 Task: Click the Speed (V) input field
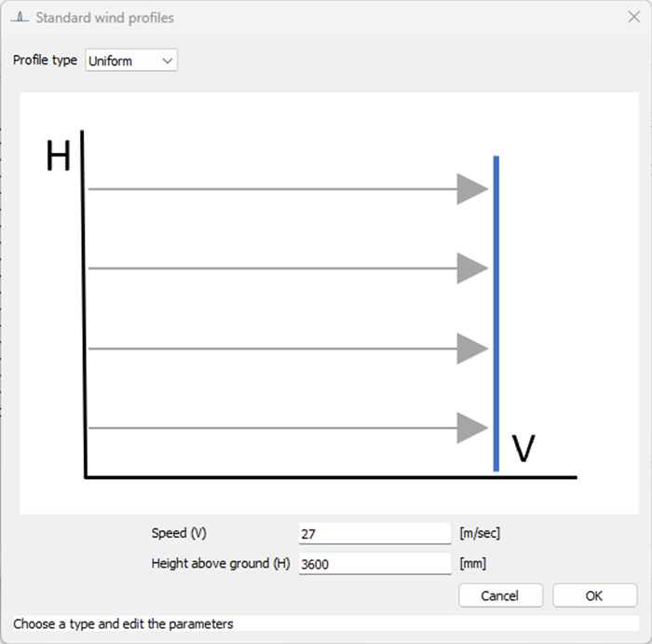(x=374, y=533)
